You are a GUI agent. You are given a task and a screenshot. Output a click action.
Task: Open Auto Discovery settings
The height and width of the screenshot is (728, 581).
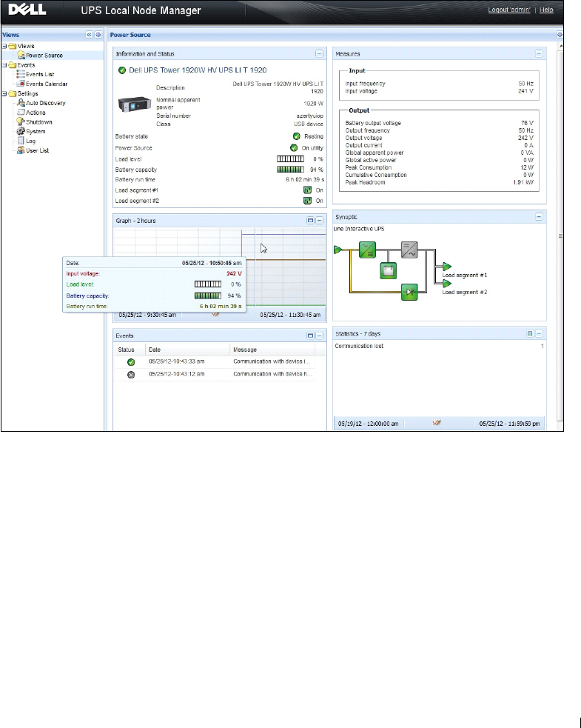[45, 103]
